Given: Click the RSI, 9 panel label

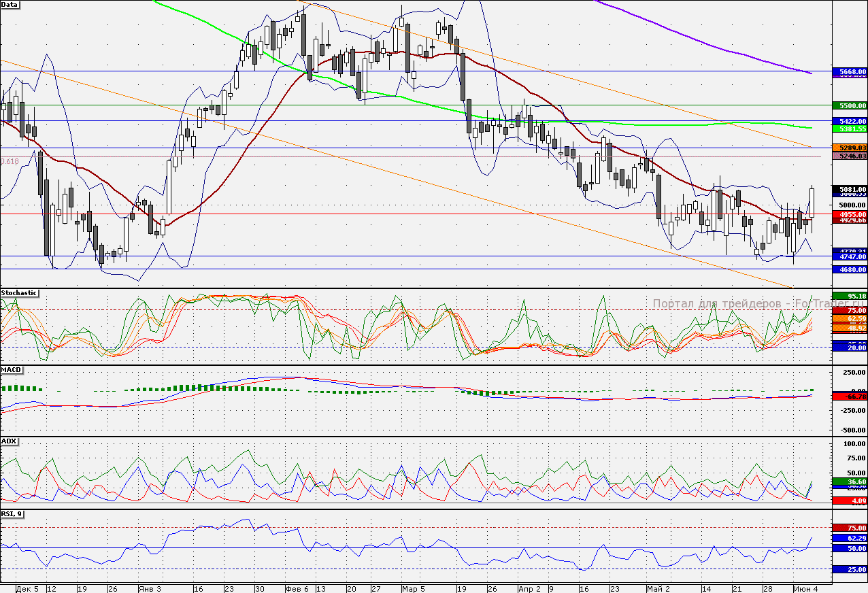Looking at the screenshot, I should coord(12,514).
